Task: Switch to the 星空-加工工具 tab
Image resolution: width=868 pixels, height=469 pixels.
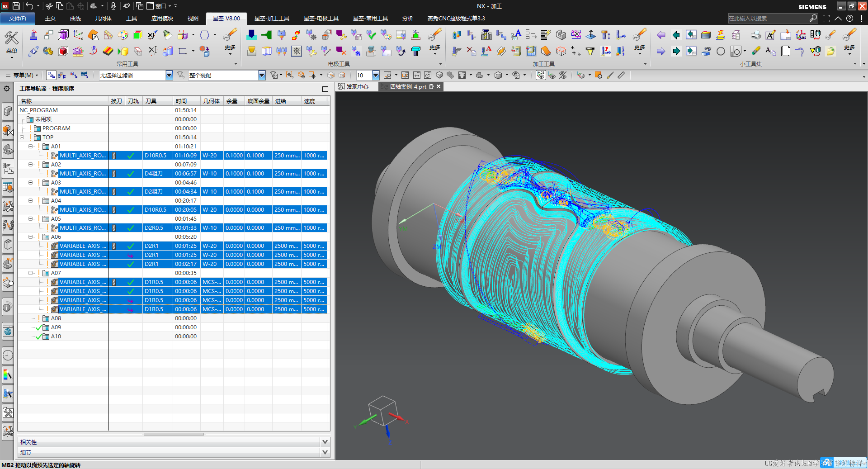Action: pyautogui.click(x=272, y=18)
